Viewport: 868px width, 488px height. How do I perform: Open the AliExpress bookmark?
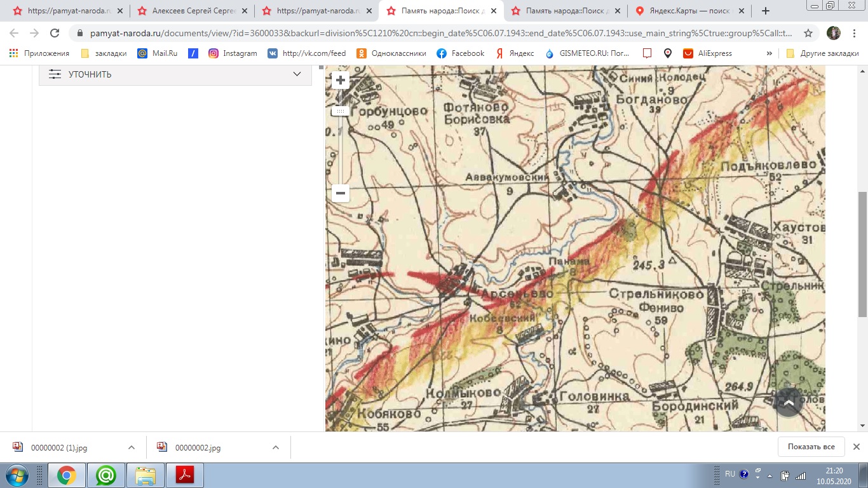pos(707,53)
